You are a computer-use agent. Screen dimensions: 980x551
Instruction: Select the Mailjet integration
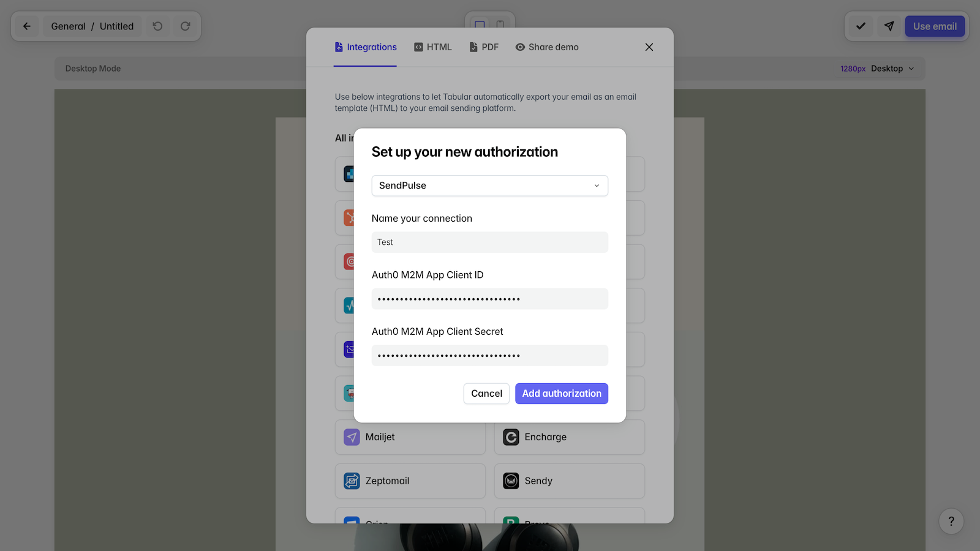click(410, 437)
